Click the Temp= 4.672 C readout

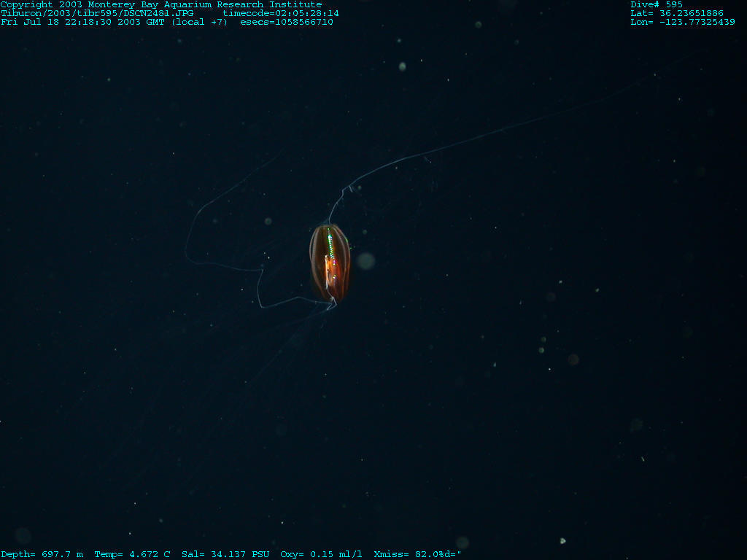pos(132,554)
